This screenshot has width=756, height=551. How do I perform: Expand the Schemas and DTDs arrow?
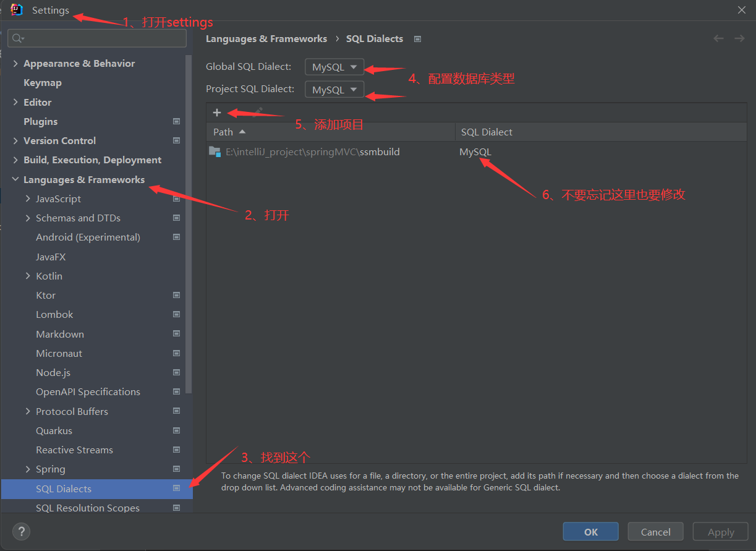point(28,218)
